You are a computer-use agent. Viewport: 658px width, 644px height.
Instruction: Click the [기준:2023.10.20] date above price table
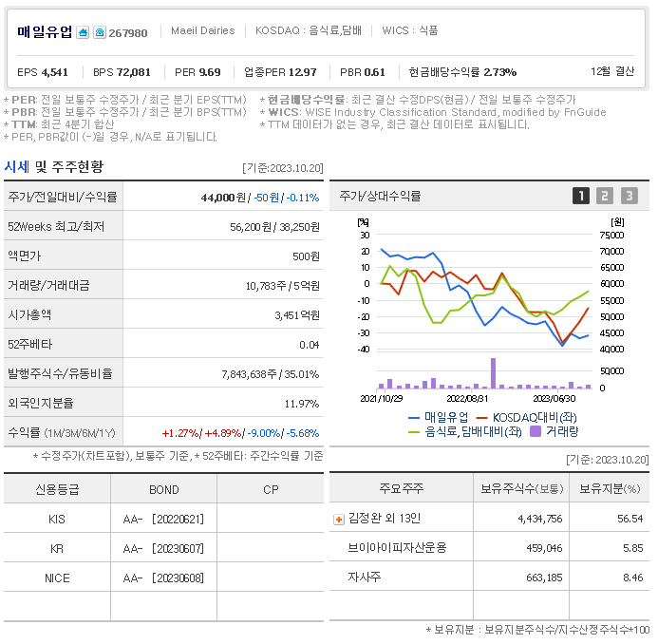[x=282, y=168]
